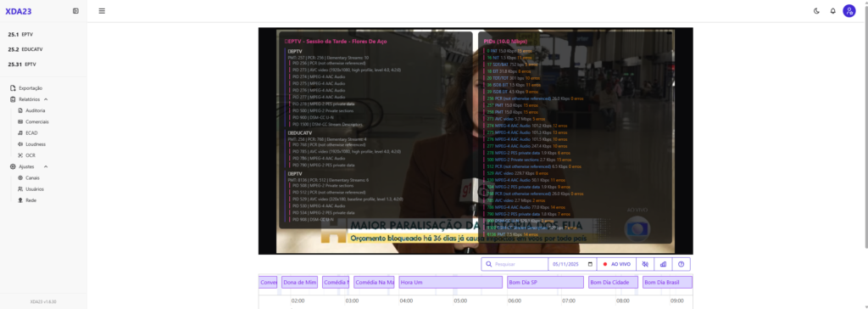Toggle dark mode with the moon icon
The height and width of the screenshot is (309, 868).
[x=816, y=11]
